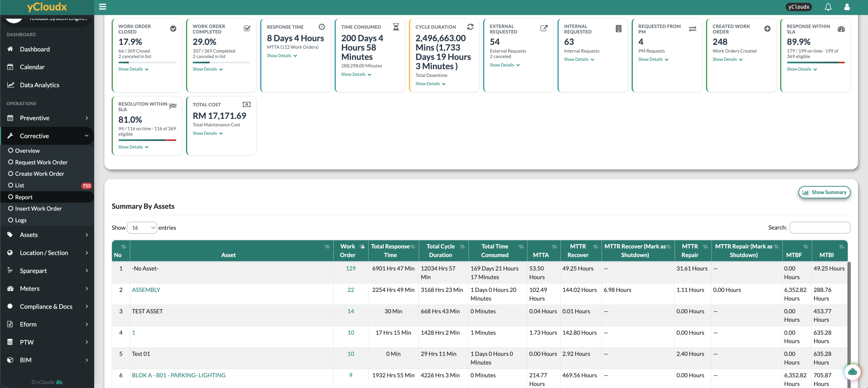Image resolution: width=868 pixels, height=388 pixels.
Task: Open the notifications bell
Action: 828,7
